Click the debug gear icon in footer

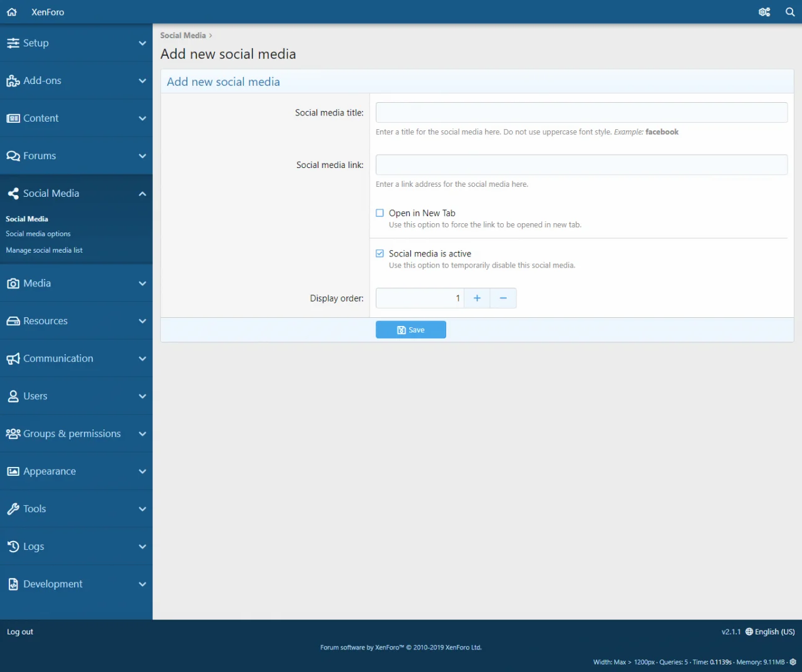point(793,662)
